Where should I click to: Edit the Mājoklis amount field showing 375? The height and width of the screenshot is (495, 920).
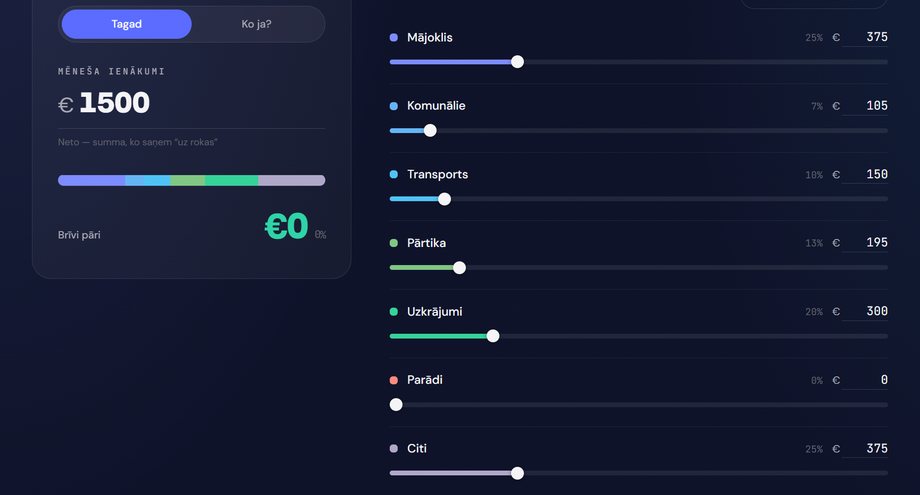tap(865, 38)
